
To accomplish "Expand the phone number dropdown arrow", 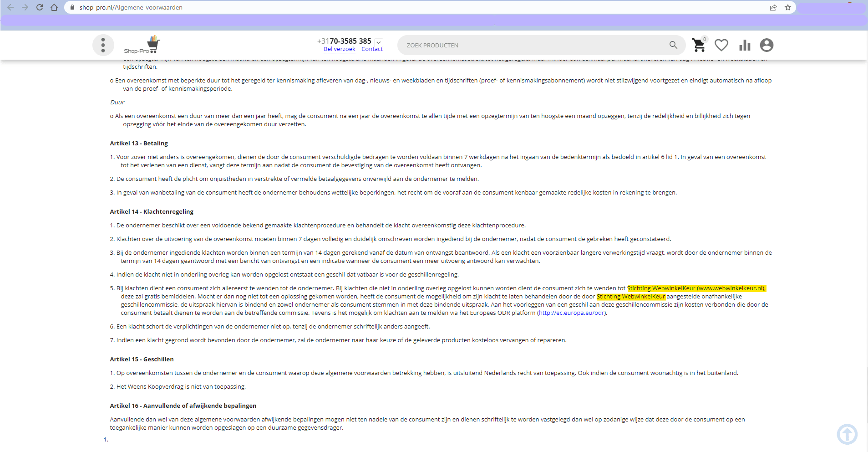I will 379,42.
